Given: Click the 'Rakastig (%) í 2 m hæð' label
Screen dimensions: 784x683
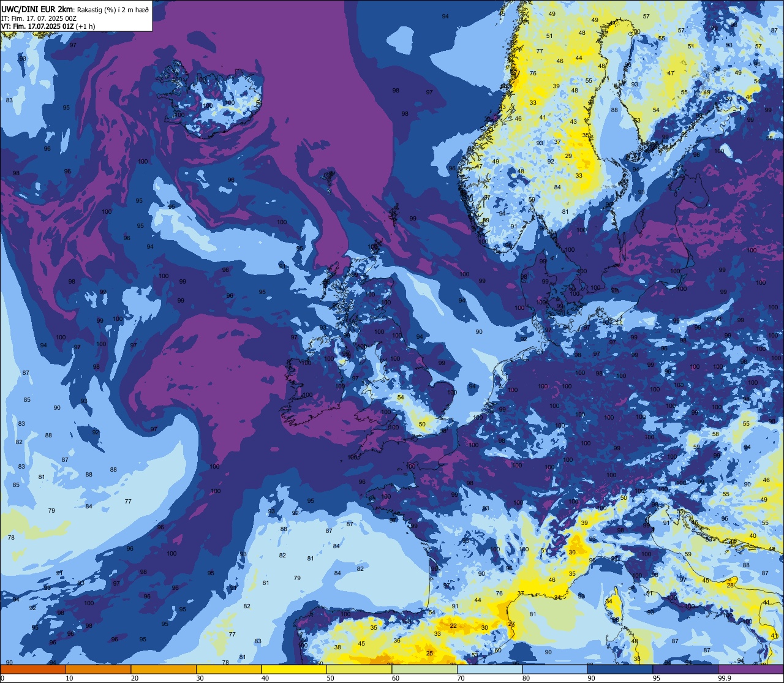Looking at the screenshot, I should pyautogui.click(x=113, y=9).
